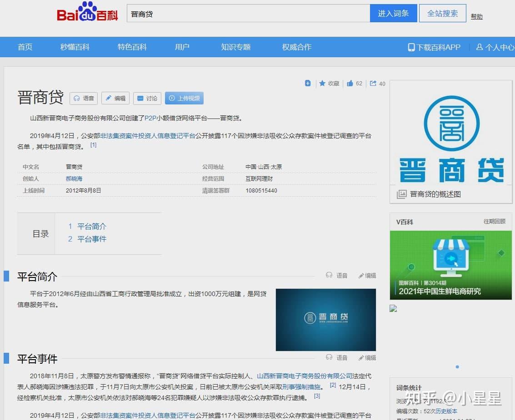Screen dimensions: 515x420
Task: Open the 秒懂百科 nav tab
Action: pos(75,47)
